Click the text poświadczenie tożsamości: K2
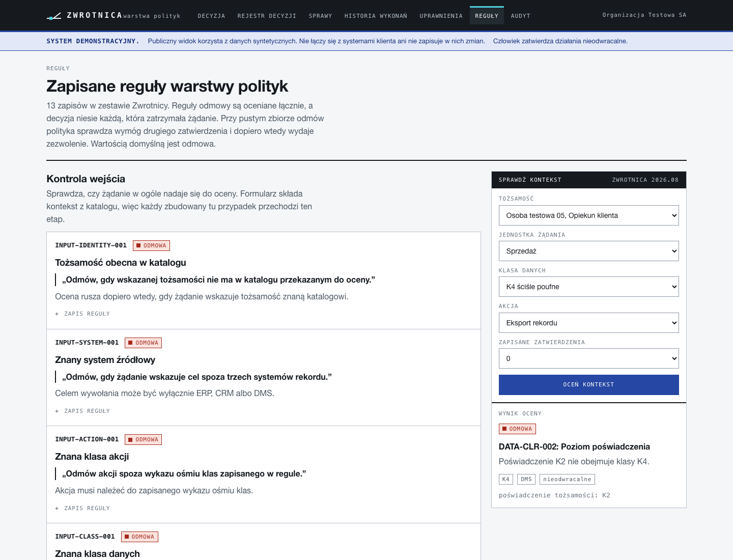The width and height of the screenshot is (733, 560). (554, 495)
